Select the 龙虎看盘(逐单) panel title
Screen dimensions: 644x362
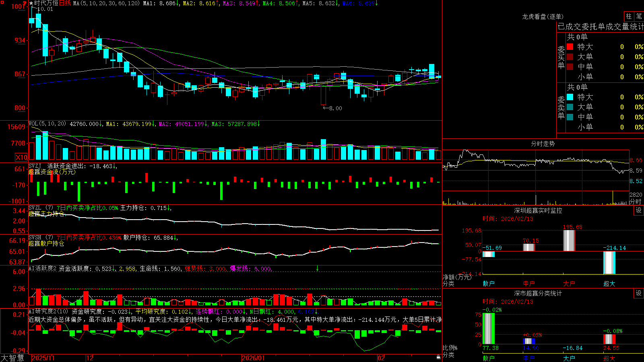pyautogui.click(x=543, y=16)
